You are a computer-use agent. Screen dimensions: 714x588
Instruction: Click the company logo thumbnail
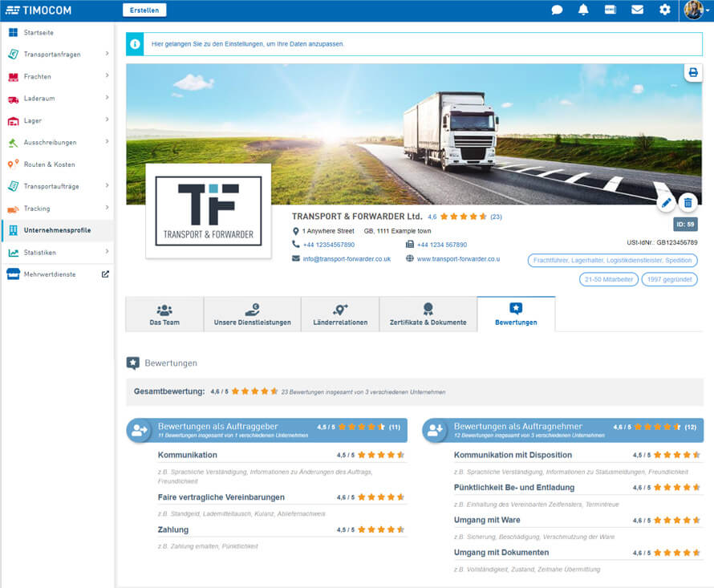click(208, 211)
